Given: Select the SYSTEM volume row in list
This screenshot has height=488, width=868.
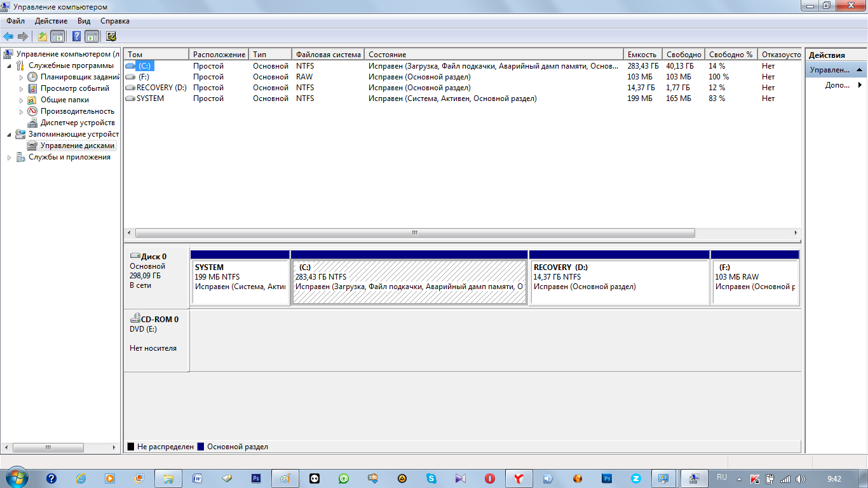Looking at the screenshot, I should [x=150, y=98].
